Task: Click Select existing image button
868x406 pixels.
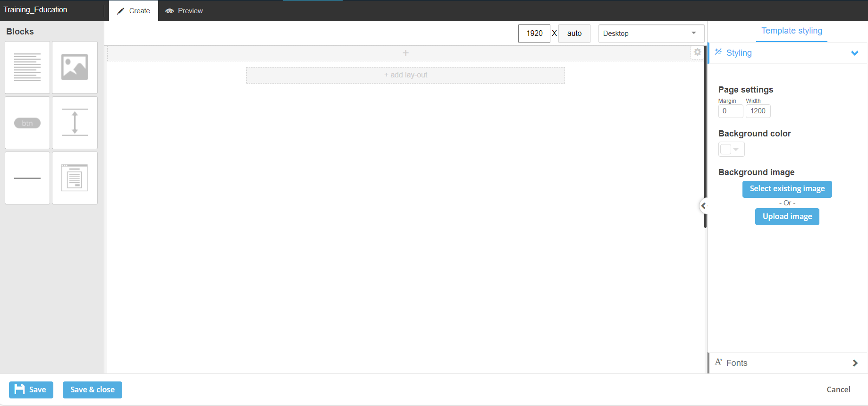Action: pyautogui.click(x=787, y=189)
